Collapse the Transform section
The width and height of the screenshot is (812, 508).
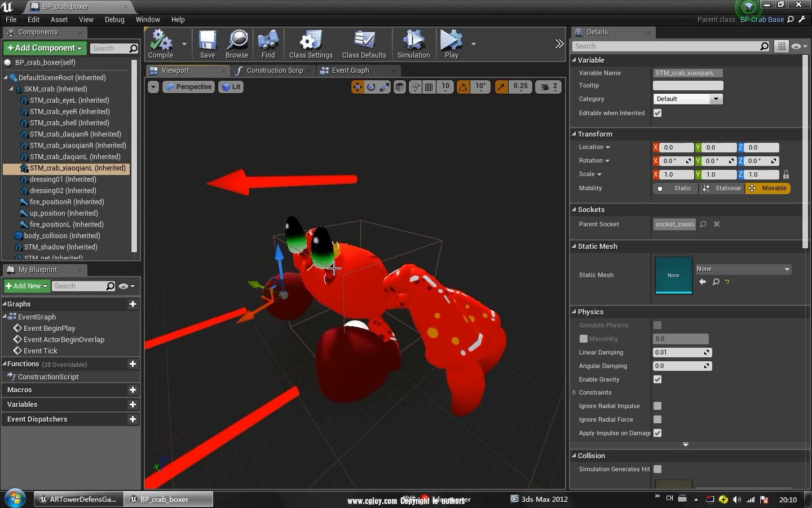575,134
